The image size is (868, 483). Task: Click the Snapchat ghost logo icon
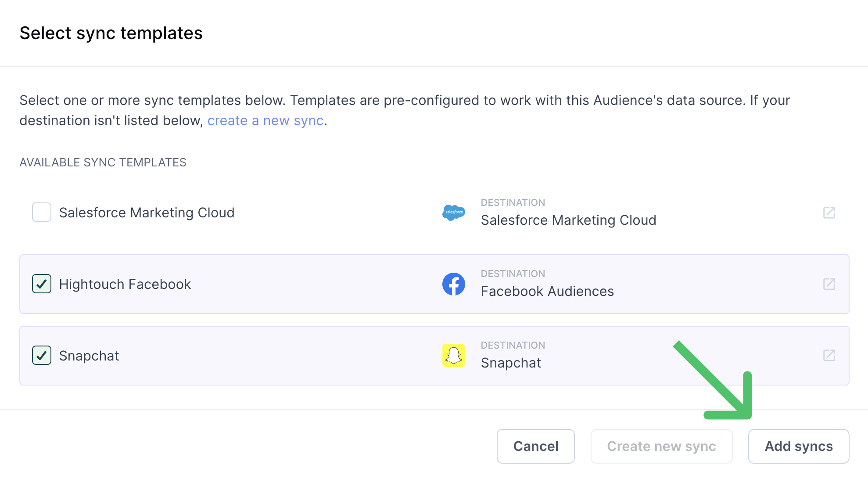click(454, 356)
